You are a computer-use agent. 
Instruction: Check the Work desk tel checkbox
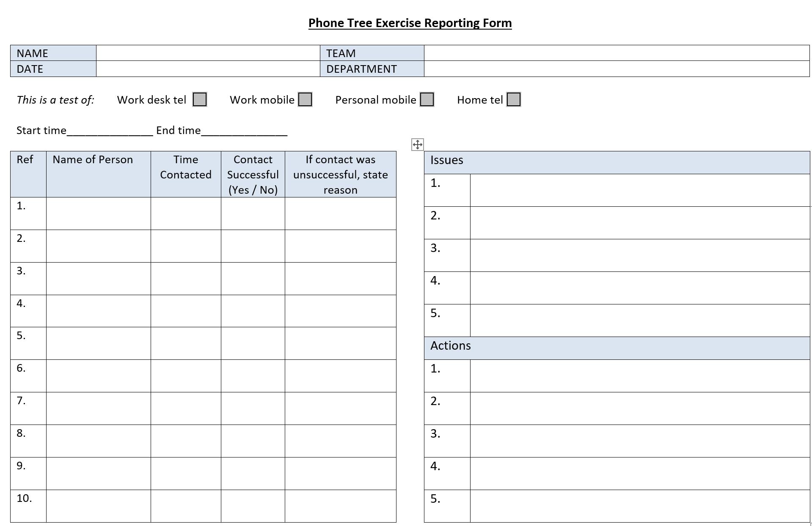pyautogui.click(x=200, y=100)
